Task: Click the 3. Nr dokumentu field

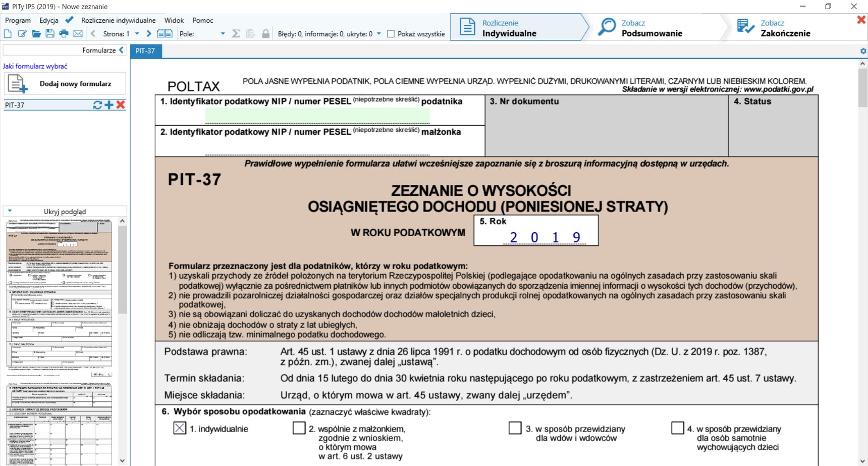Action: pos(607,126)
